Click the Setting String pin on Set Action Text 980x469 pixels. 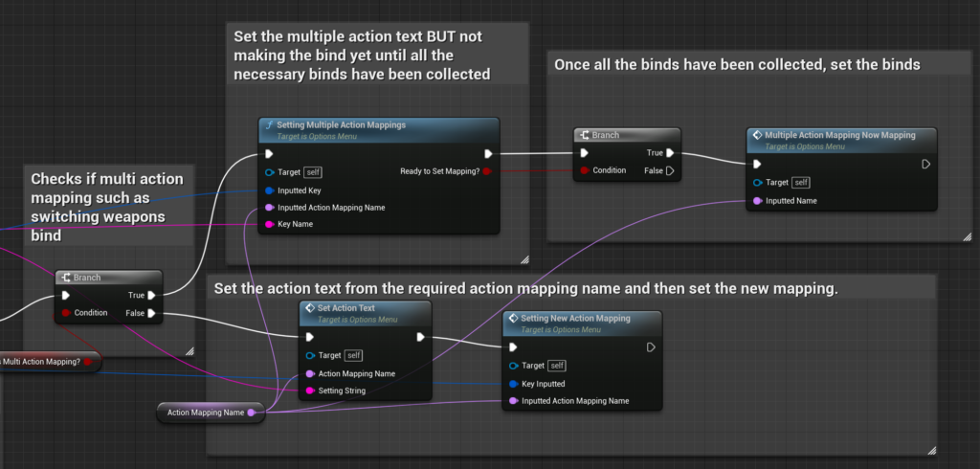[309, 391]
